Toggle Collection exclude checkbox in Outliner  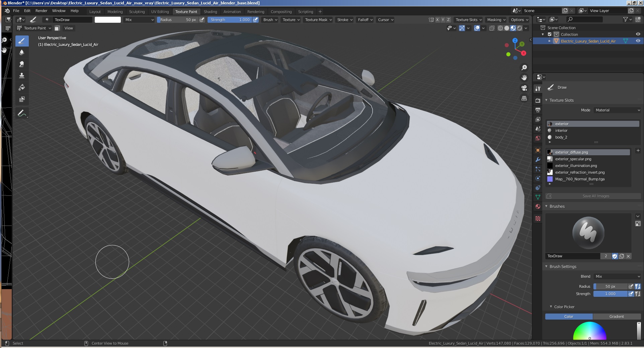(x=550, y=34)
